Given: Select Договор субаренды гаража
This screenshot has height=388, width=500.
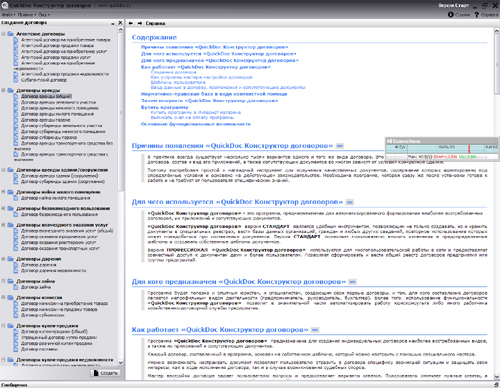Looking at the screenshot, I should (49, 137).
